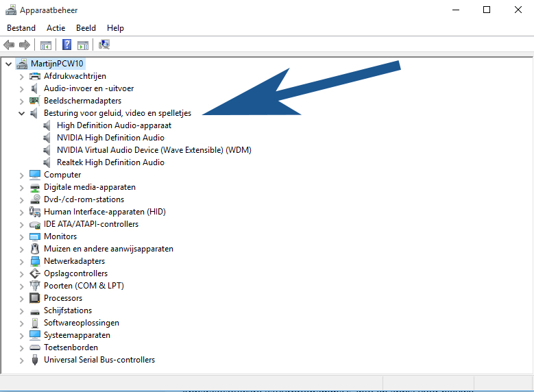Scan for hardware changes via monitor icon
534x392 pixels.
pos(104,45)
